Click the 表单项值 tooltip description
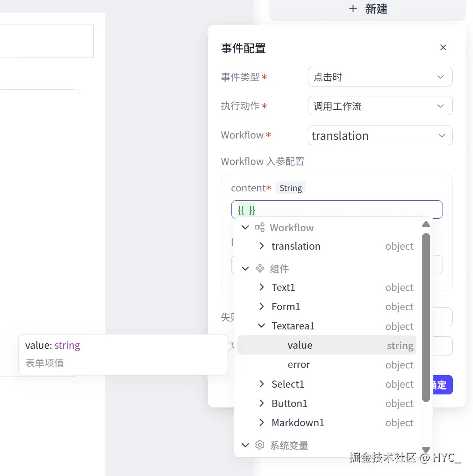This screenshot has width=473, height=476. 45,363
